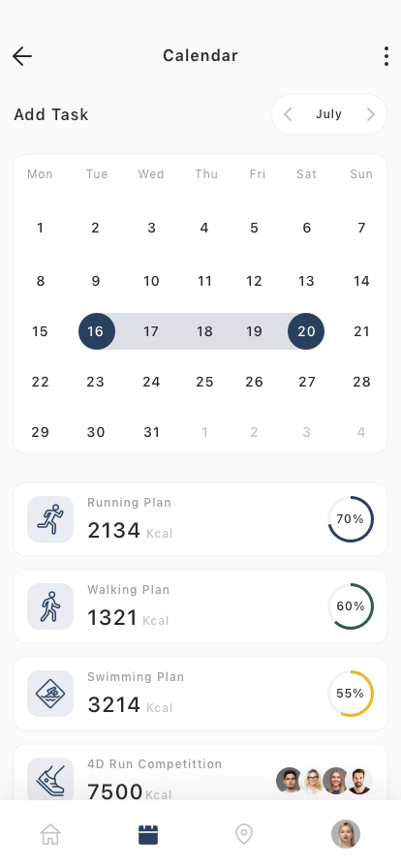Image resolution: width=401 pixels, height=868 pixels.
Task: Select start date 16 on calendar
Action: 97,331
